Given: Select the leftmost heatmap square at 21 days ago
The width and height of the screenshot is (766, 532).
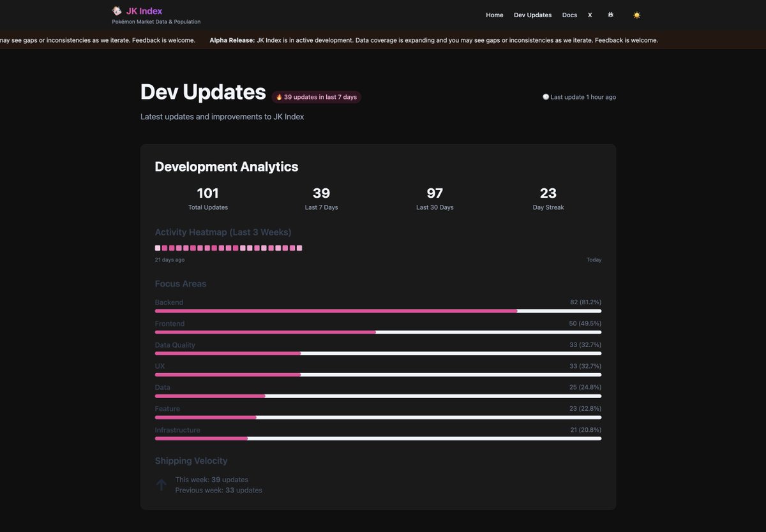Looking at the screenshot, I should pyautogui.click(x=157, y=248).
